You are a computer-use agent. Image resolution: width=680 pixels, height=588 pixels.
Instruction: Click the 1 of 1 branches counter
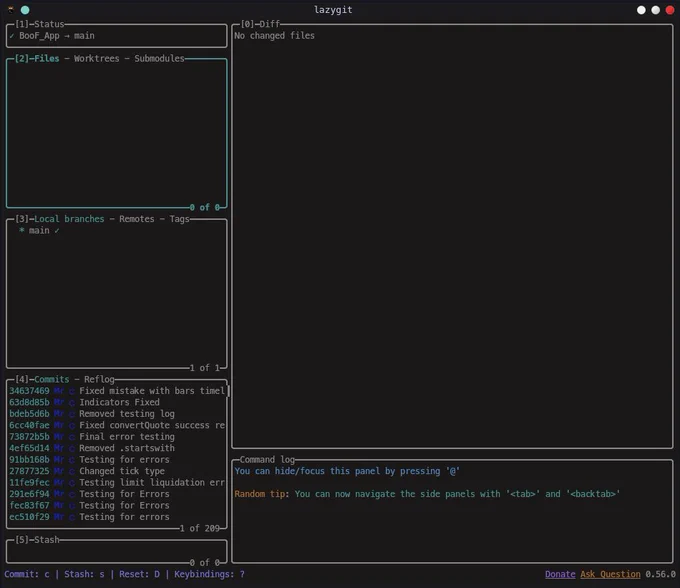205,368
